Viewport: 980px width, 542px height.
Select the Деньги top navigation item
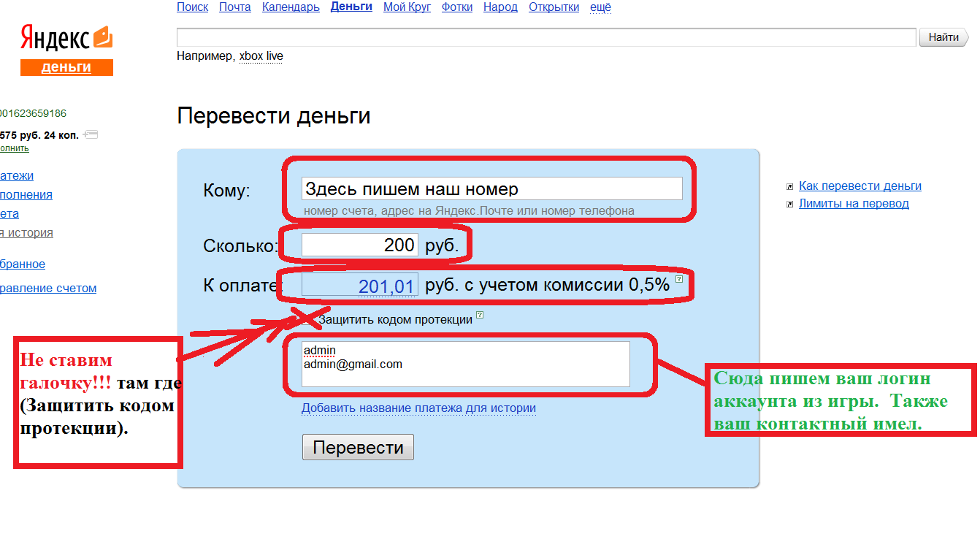pos(351,7)
